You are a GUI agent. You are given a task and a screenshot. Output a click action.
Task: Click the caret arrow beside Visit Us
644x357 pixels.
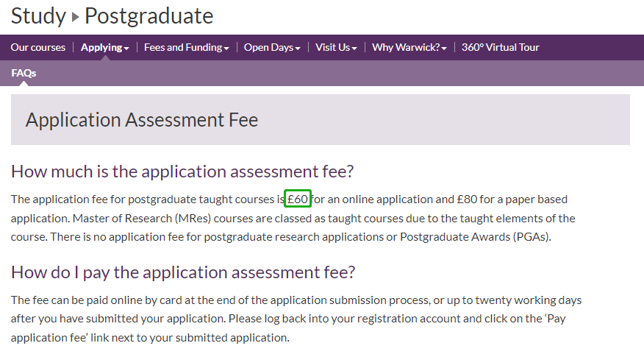point(354,49)
